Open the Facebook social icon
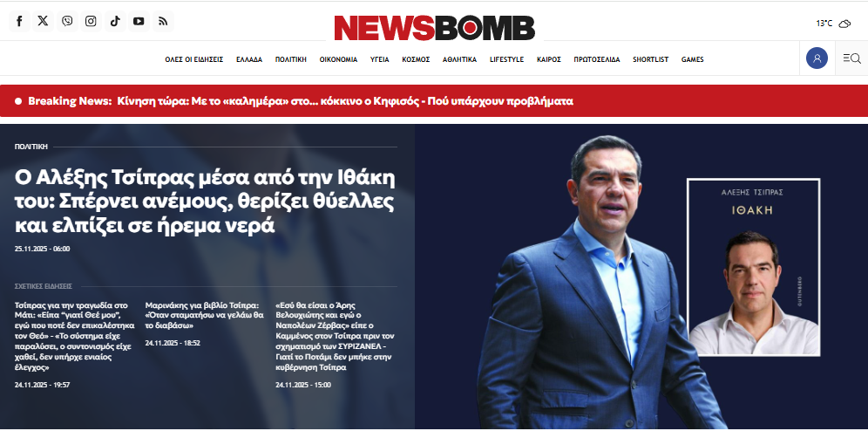Image resolution: width=868 pixels, height=431 pixels. click(19, 22)
